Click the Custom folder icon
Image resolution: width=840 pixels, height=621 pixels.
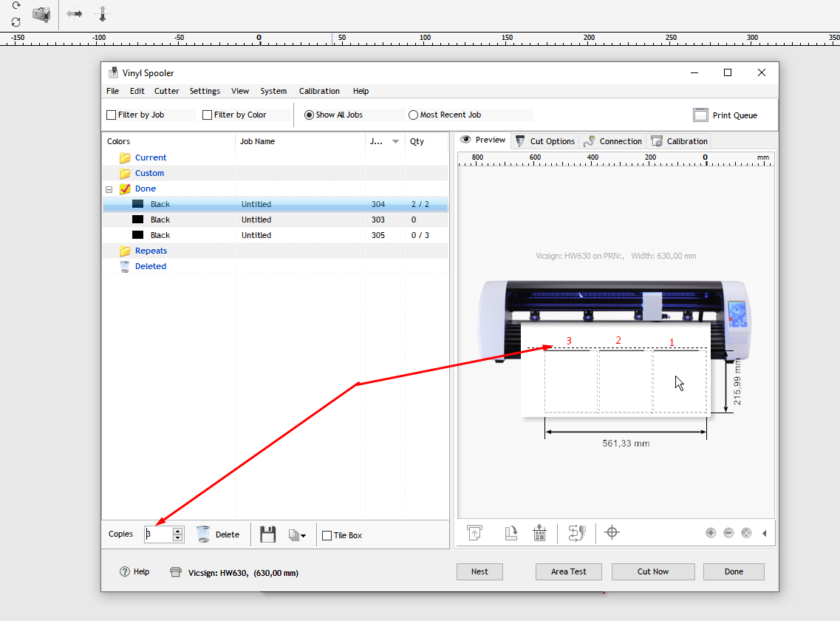tap(125, 173)
